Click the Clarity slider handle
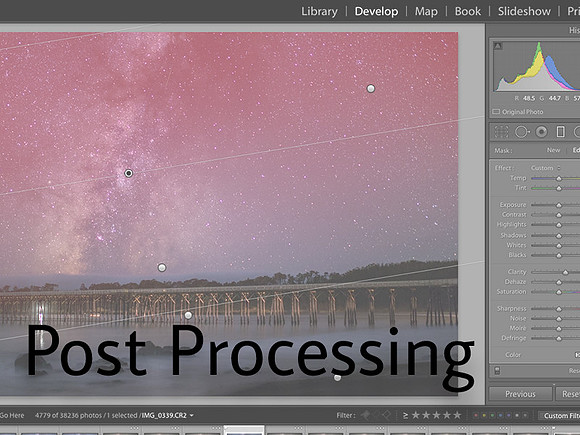The width and height of the screenshot is (580, 435). (565, 272)
